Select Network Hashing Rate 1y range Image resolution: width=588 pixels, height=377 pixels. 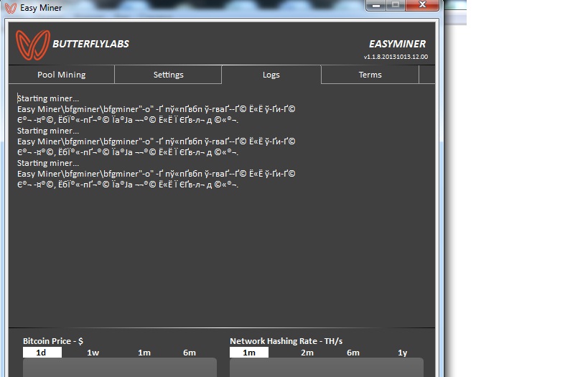402,353
